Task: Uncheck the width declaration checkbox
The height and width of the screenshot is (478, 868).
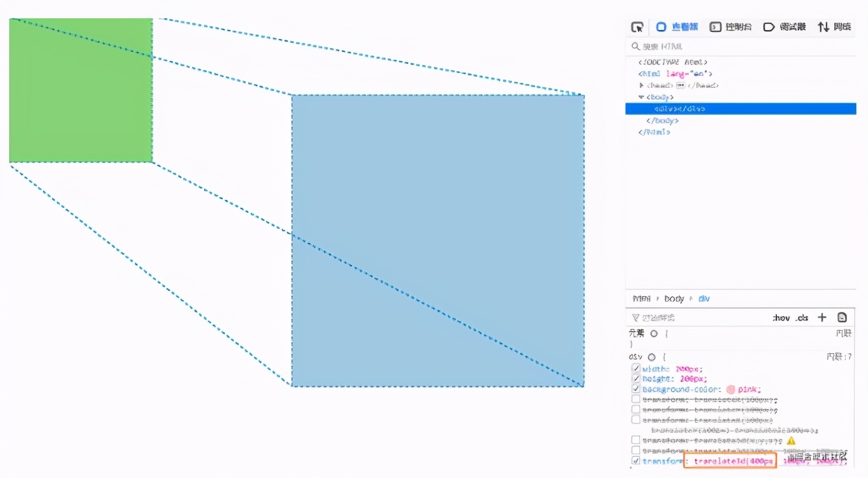Action: point(635,369)
